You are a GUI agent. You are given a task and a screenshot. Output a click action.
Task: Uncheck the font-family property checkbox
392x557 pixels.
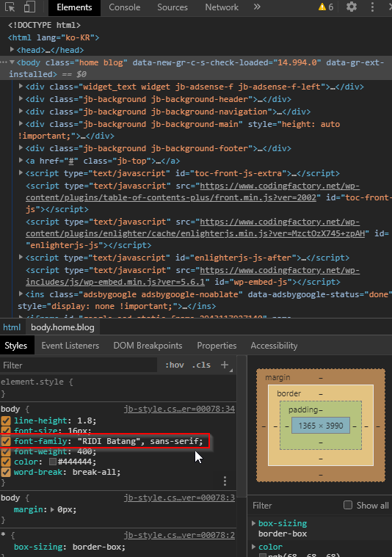6,441
